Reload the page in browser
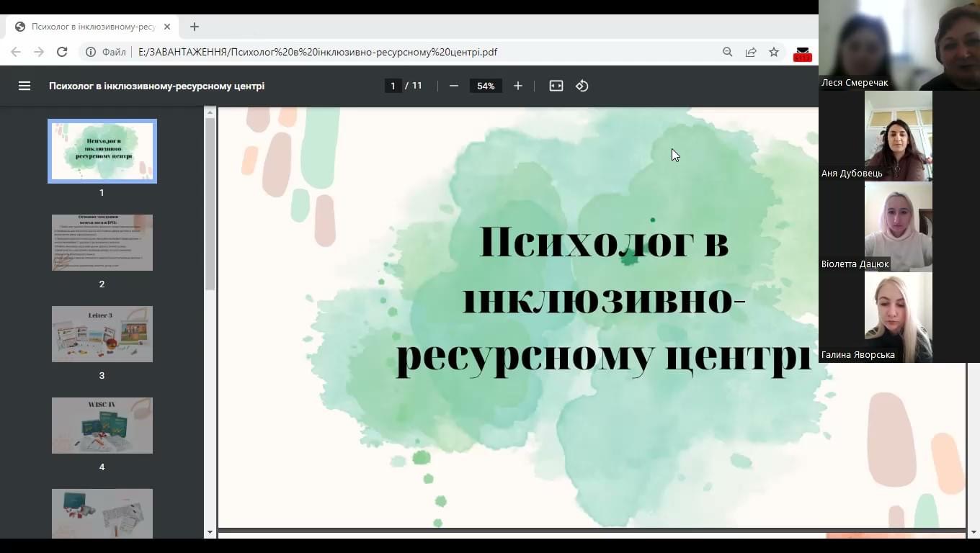This screenshot has height=553, width=980. click(x=62, y=52)
